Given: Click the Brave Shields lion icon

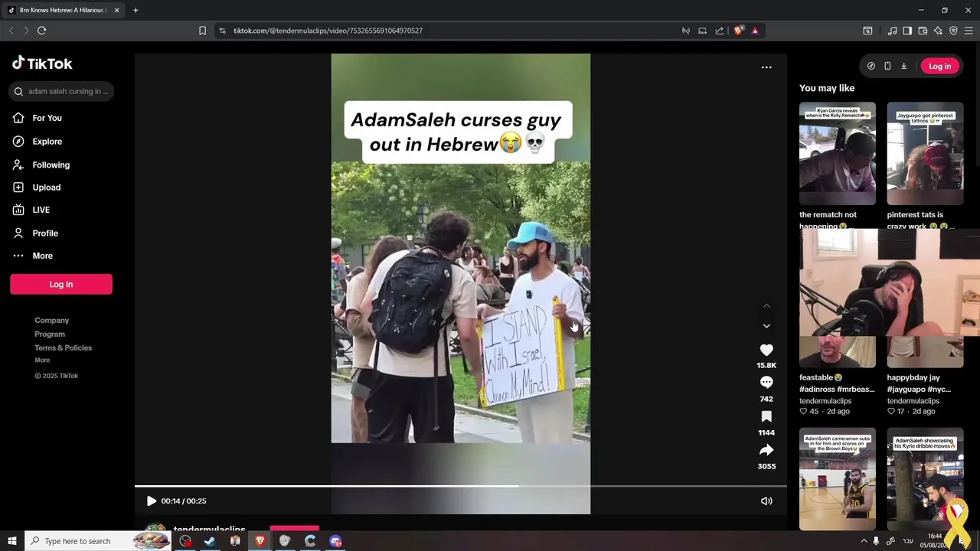Looking at the screenshot, I should [738, 31].
